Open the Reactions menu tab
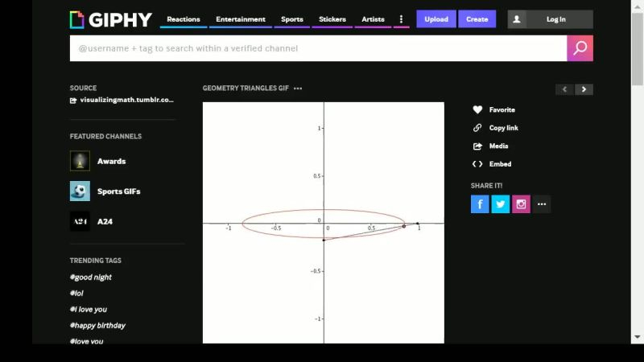 [x=184, y=19]
